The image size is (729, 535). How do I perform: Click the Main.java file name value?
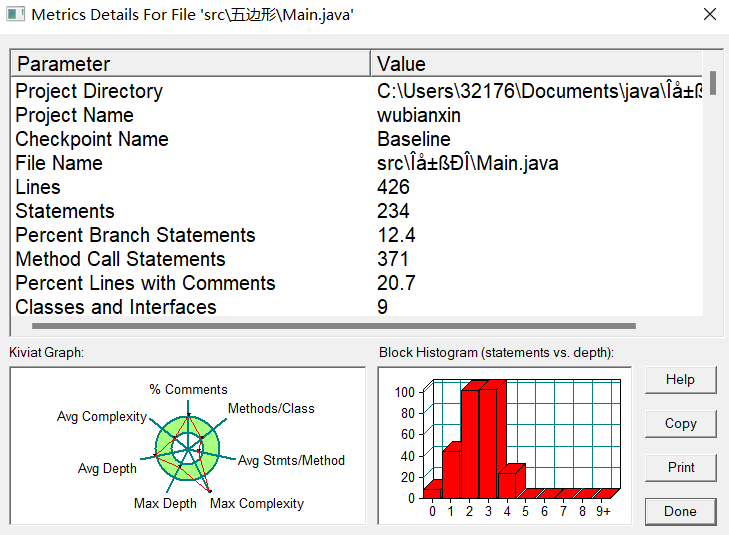coord(468,163)
